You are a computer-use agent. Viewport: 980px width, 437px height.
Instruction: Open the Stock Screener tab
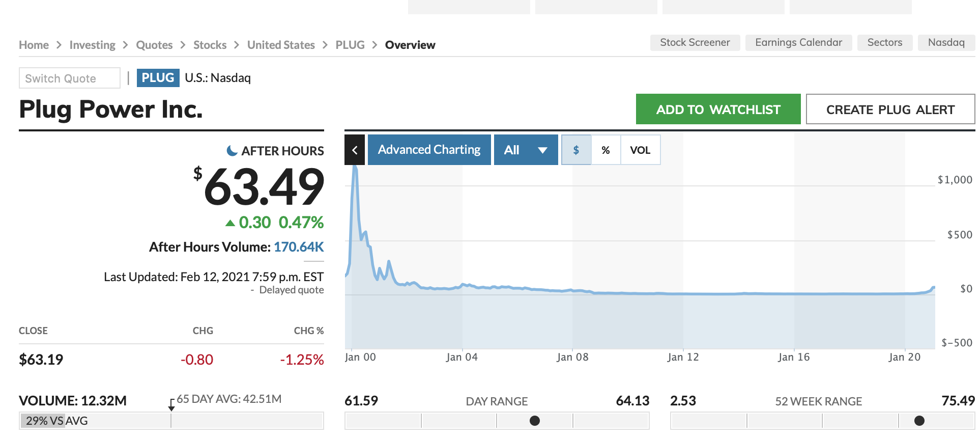695,42
